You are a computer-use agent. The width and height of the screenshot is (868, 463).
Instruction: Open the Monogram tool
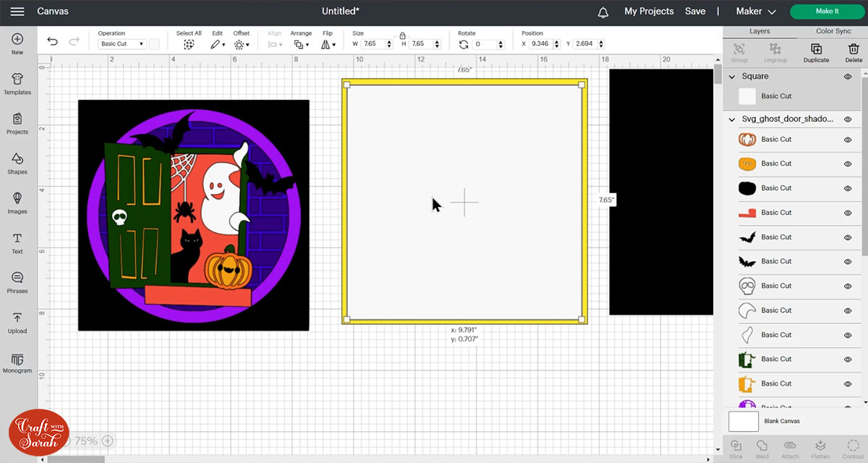[x=17, y=362]
